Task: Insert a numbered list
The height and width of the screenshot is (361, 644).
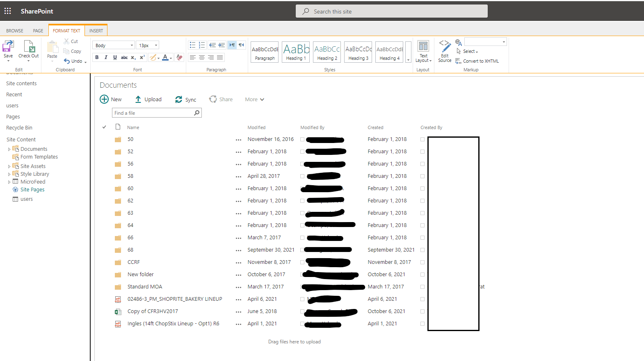Action: click(x=202, y=45)
